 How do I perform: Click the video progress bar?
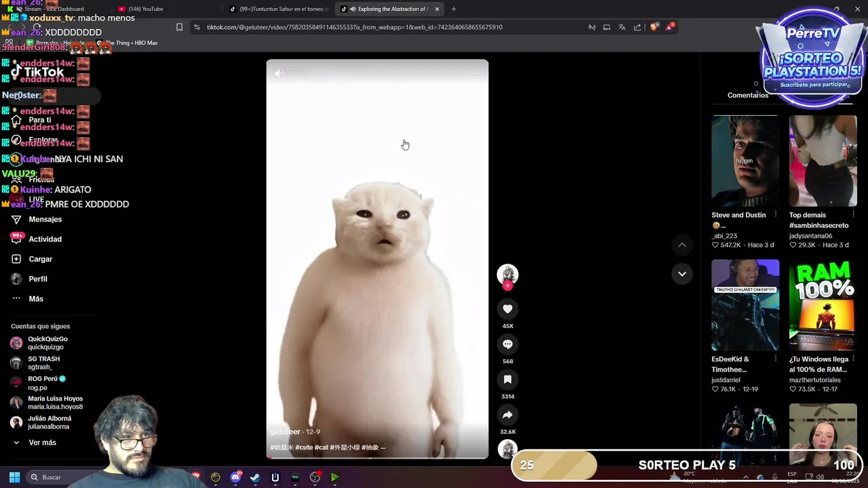(x=377, y=457)
